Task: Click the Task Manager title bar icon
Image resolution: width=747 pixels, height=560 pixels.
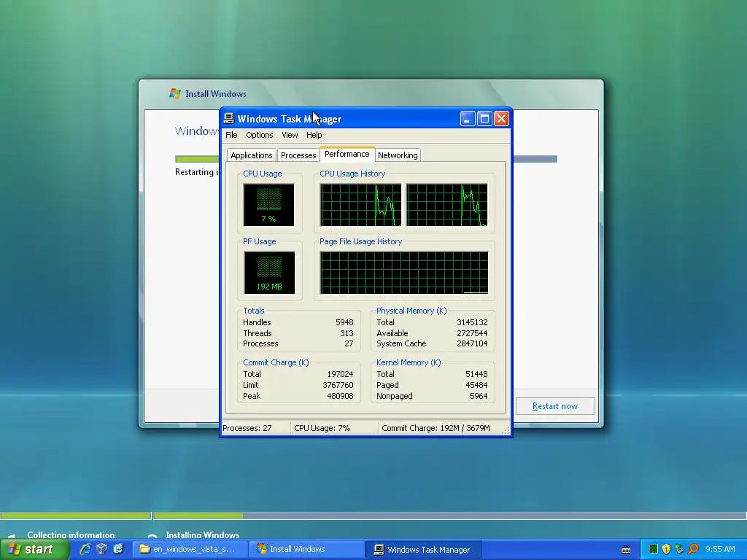Action: point(228,118)
